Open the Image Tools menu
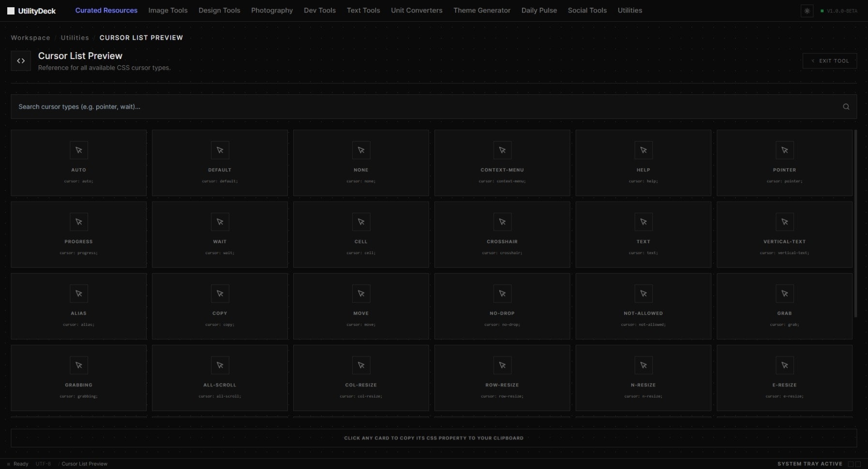 [168, 10]
